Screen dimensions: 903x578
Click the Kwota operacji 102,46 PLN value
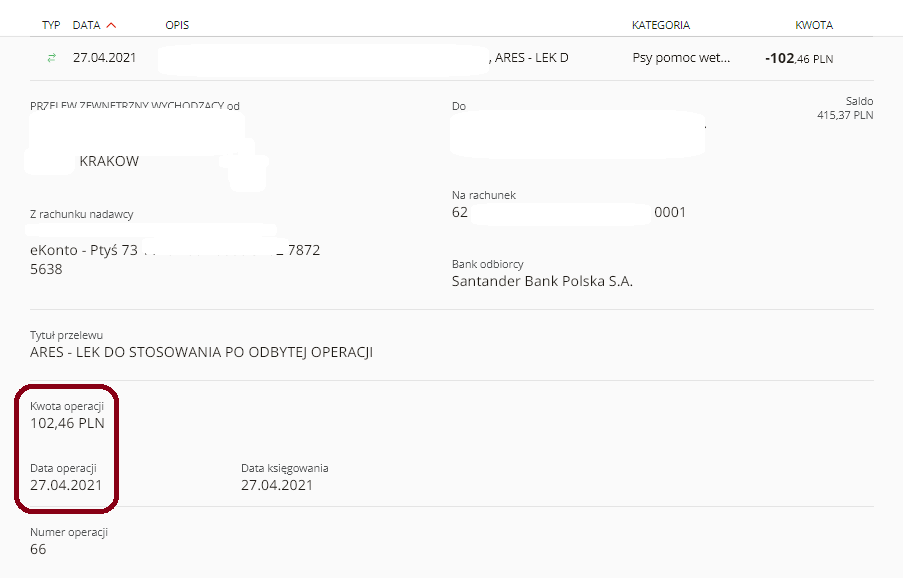point(67,423)
